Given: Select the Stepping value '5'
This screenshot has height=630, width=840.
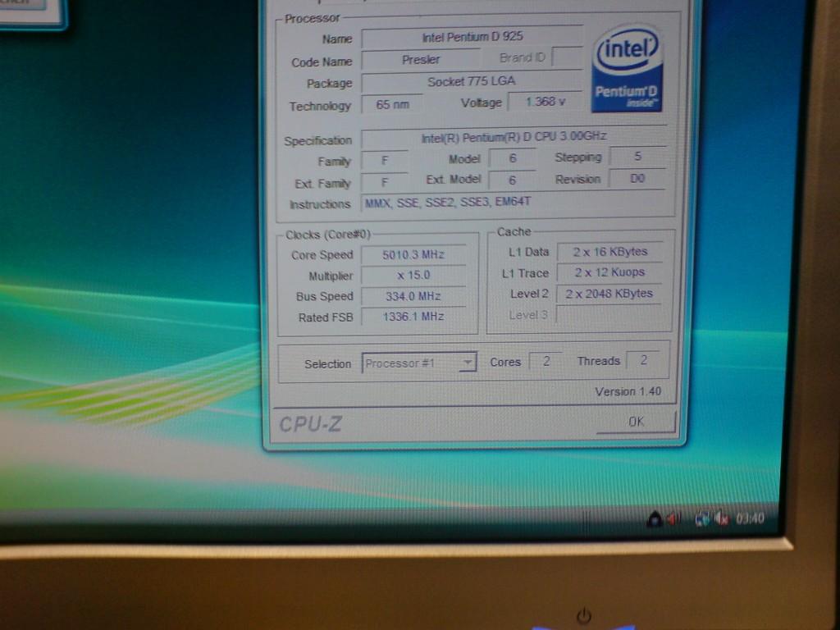Looking at the screenshot, I should pyautogui.click(x=637, y=157).
